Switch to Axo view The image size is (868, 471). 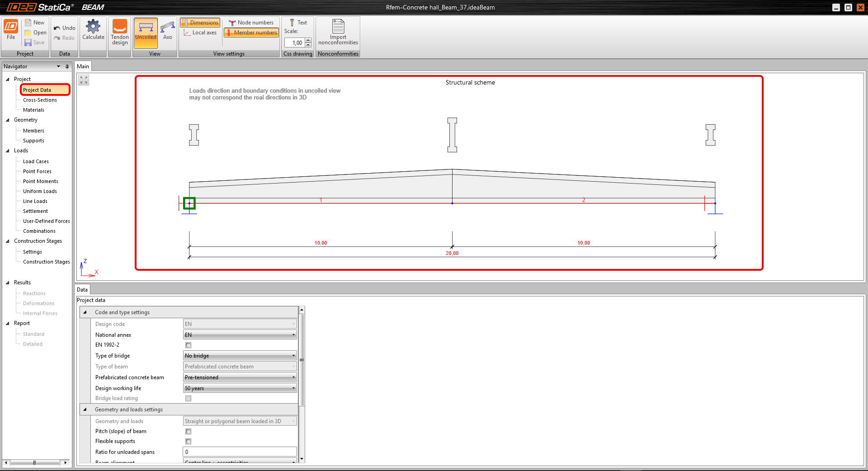[x=168, y=28]
